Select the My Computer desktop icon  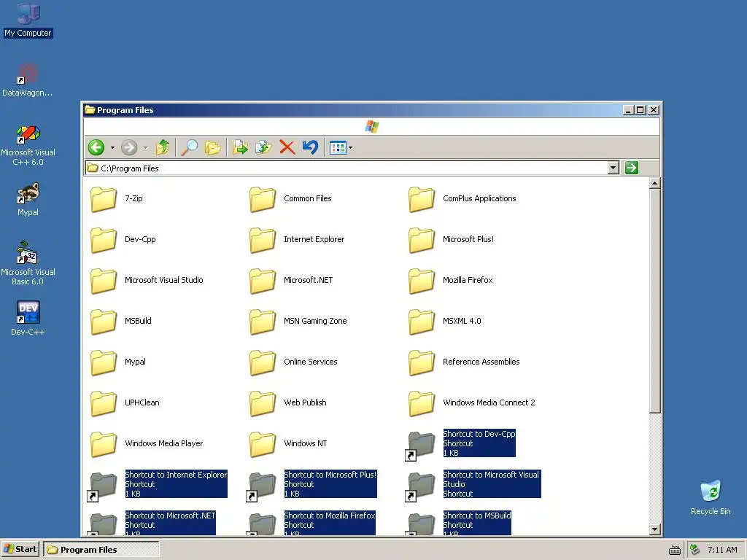tap(28, 20)
